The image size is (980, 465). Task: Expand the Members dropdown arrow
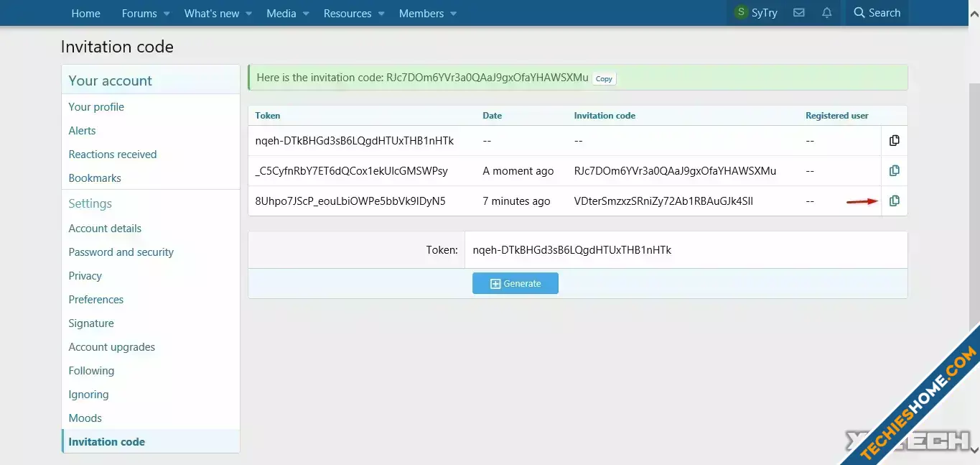tap(454, 14)
